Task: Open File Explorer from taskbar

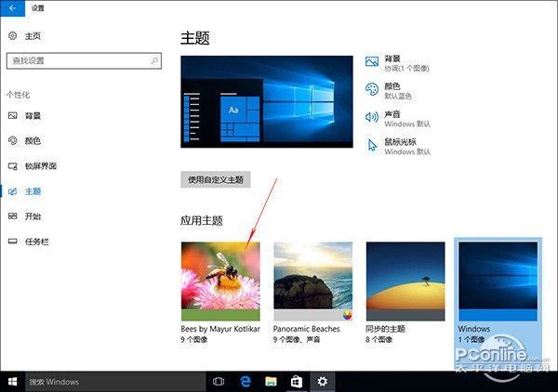Action: [x=271, y=382]
